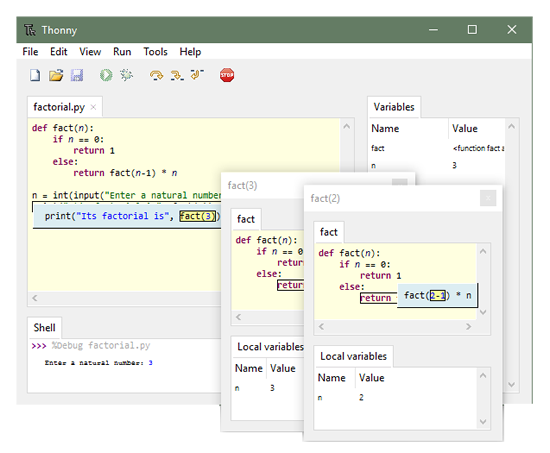This screenshot has width=550, height=453.
Task: Click right arrow of fact(2) horizontal scrollbar
Action: click(x=468, y=327)
